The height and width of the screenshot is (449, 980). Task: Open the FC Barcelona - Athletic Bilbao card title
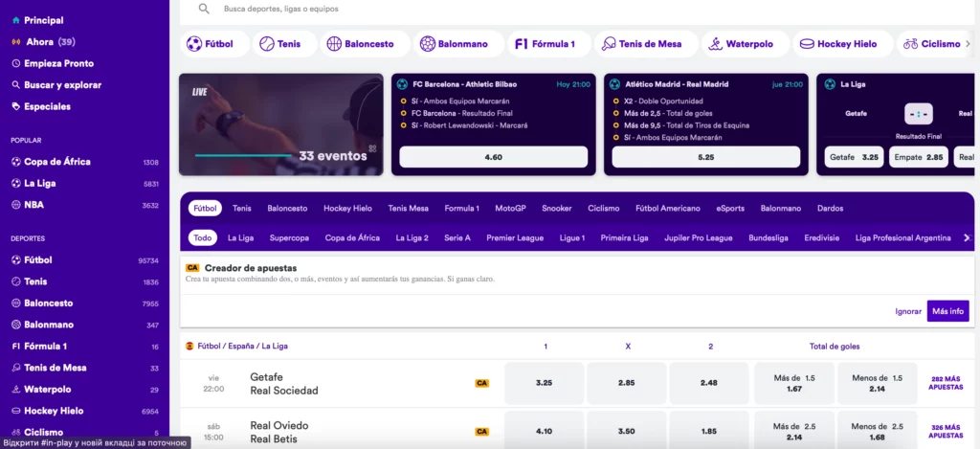[x=464, y=84]
